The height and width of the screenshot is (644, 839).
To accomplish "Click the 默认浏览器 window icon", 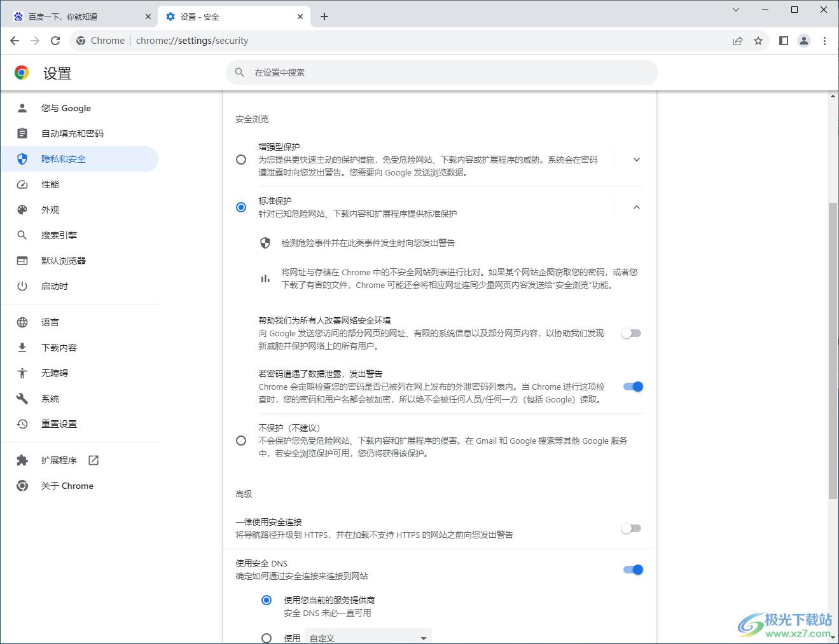I will 22,261.
